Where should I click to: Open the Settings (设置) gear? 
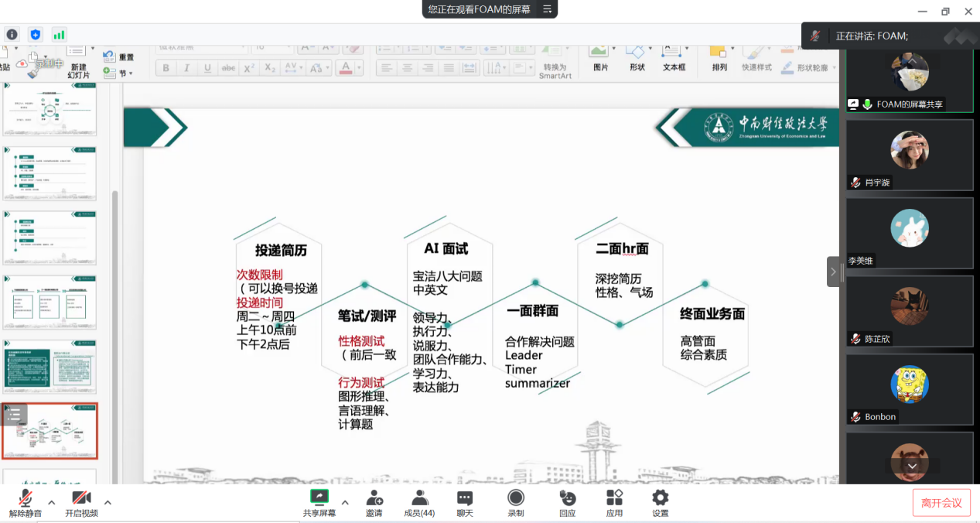pos(660,502)
